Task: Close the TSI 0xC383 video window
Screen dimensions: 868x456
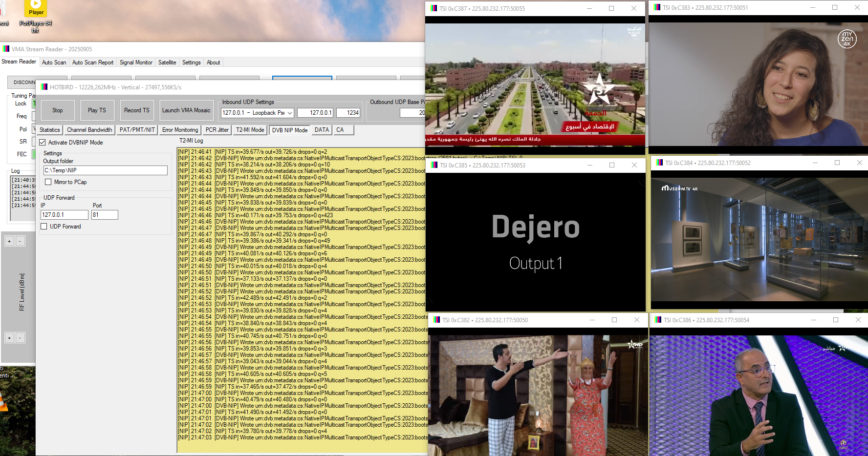Action: click(x=857, y=7)
